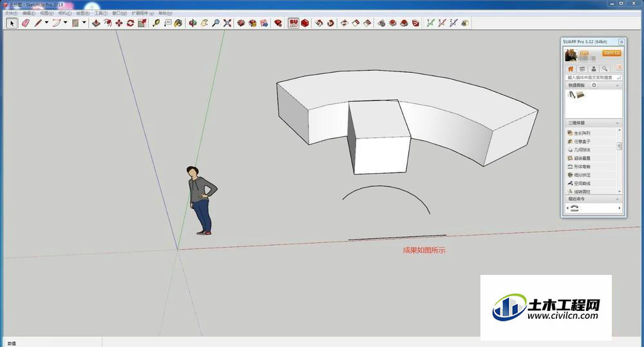Select the arrow Select tool

point(12,23)
